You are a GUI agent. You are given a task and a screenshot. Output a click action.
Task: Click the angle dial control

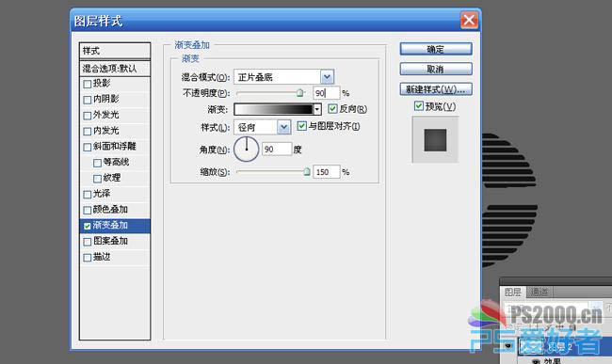click(x=247, y=149)
